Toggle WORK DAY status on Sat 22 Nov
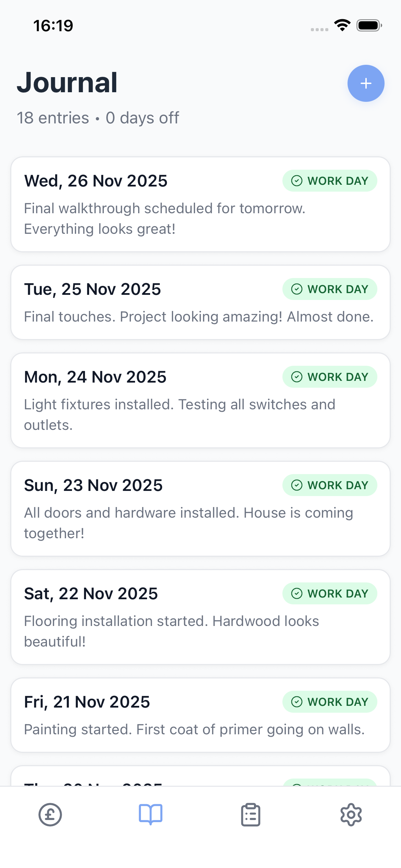The width and height of the screenshot is (401, 868). tap(329, 593)
